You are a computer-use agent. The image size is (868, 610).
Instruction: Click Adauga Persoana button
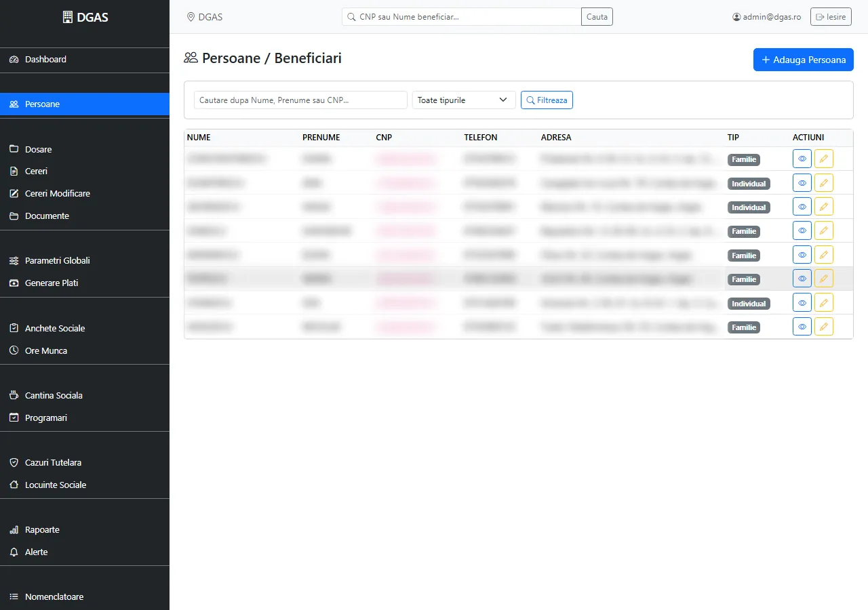tap(804, 60)
